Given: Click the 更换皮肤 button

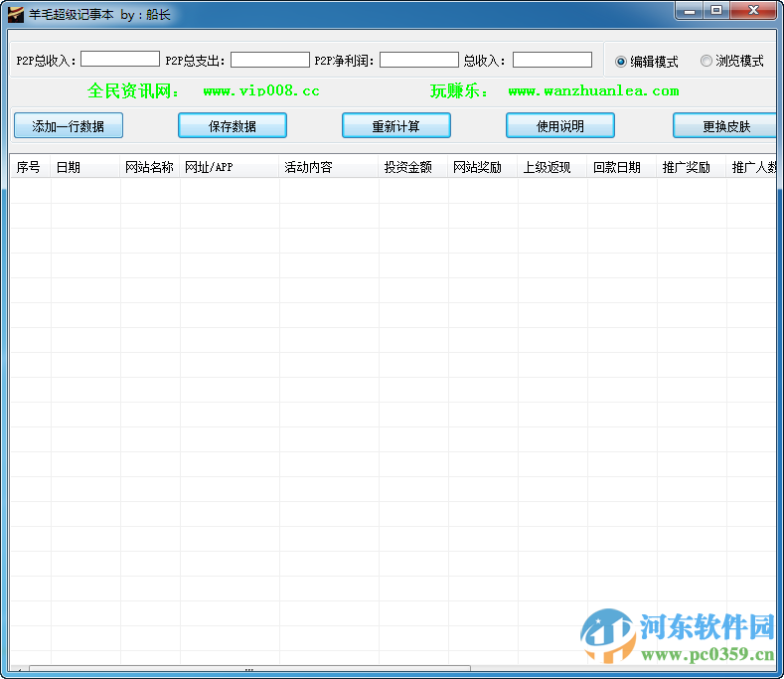Looking at the screenshot, I should [x=725, y=125].
